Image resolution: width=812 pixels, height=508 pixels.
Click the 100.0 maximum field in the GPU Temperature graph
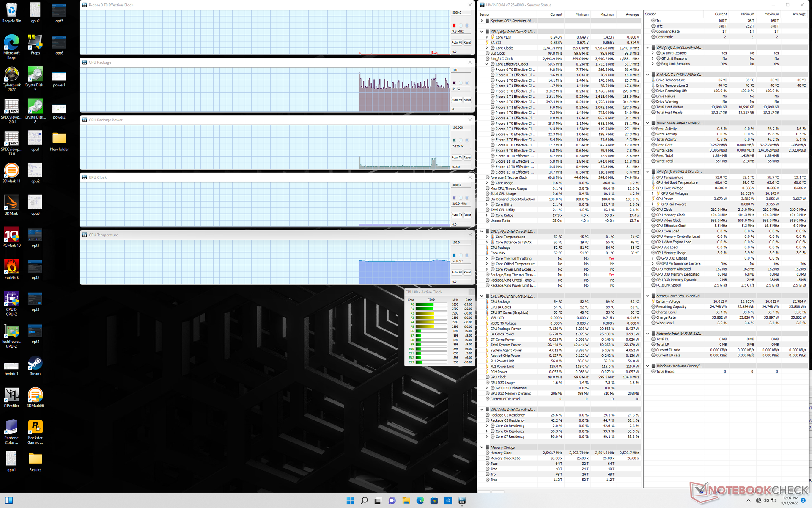click(x=461, y=243)
